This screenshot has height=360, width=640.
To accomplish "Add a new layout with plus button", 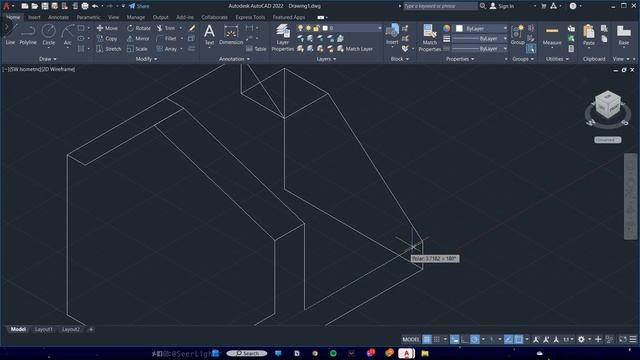I will [91, 329].
